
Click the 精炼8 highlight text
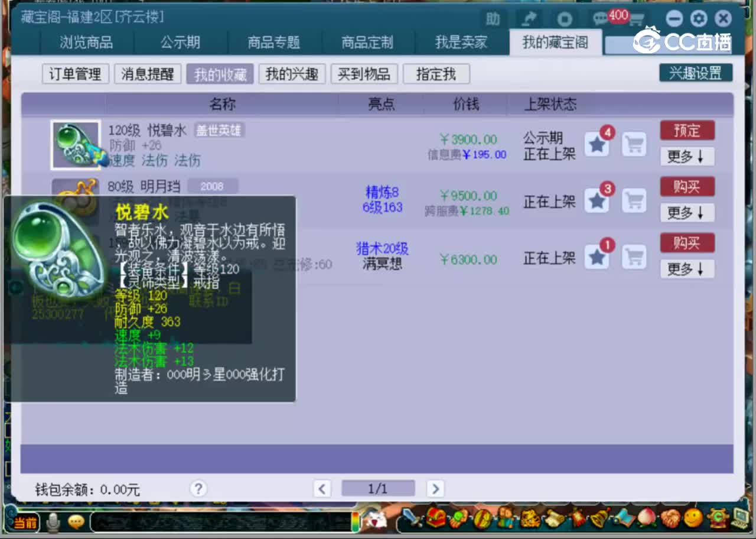[382, 192]
